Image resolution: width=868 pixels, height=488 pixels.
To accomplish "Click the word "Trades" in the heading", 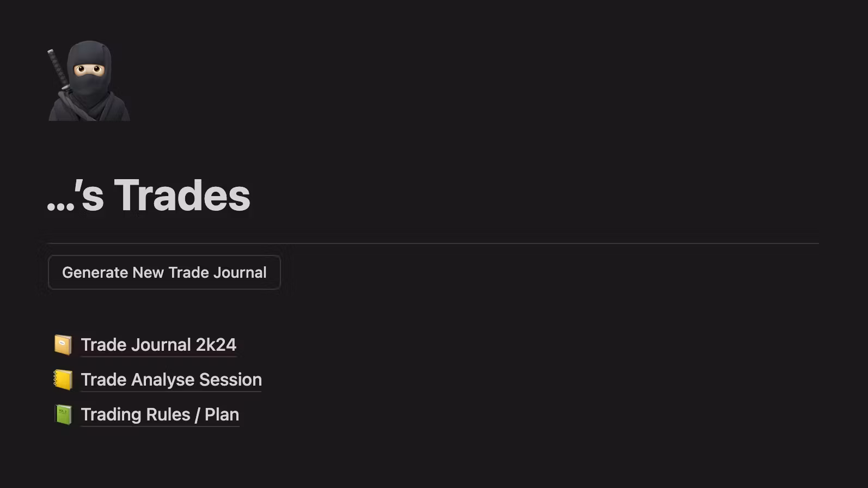I will (x=182, y=195).
